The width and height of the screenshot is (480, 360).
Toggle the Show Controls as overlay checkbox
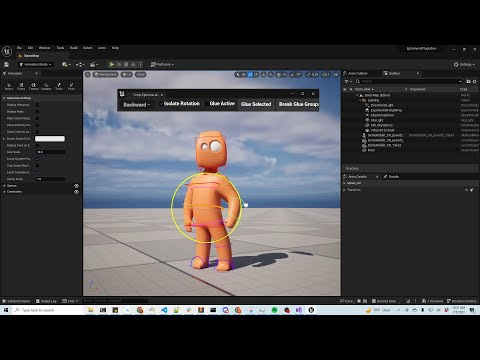click(x=37, y=132)
